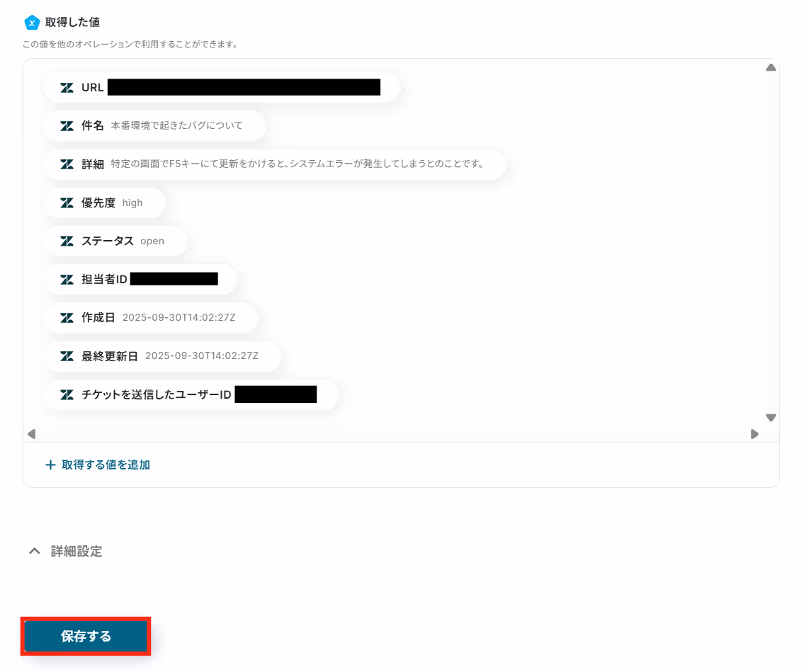Select the 優先度 high value chip
The width and height of the screenshot is (804, 672).
[105, 203]
